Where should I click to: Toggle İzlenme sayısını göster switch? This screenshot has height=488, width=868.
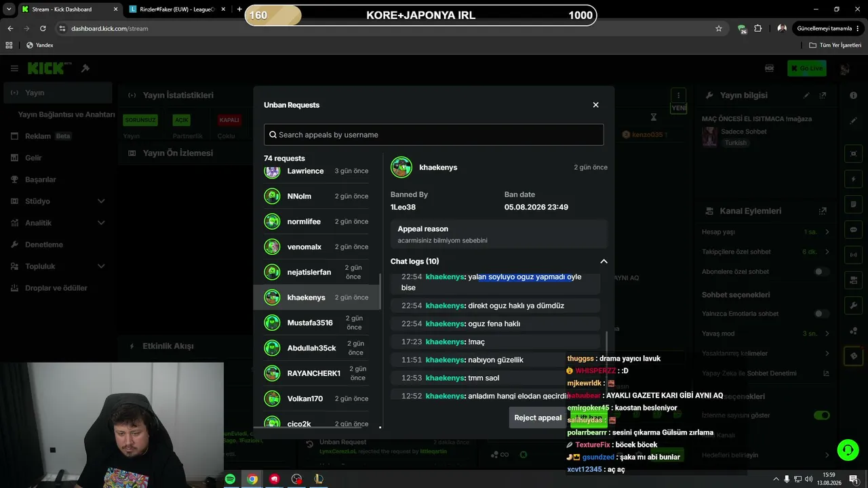(x=821, y=415)
